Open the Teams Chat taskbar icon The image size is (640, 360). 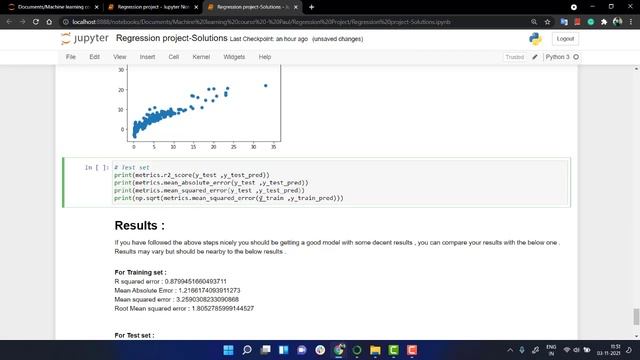[x=302, y=350]
